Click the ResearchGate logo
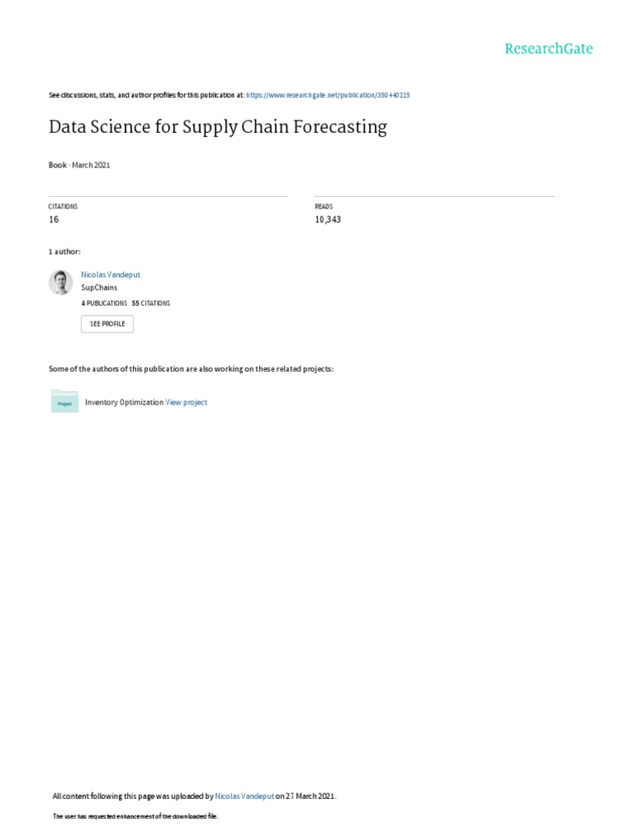Viewport: 630px width, 840px height. point(548,48)
